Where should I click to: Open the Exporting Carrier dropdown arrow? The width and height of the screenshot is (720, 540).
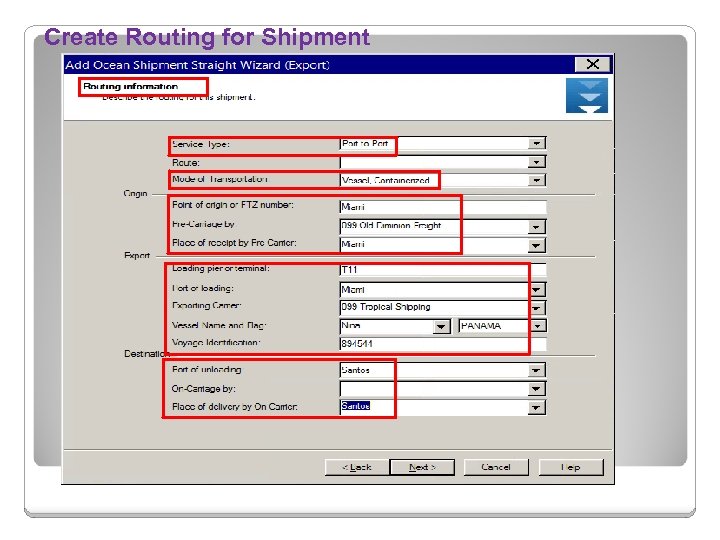tap(537, 308)
